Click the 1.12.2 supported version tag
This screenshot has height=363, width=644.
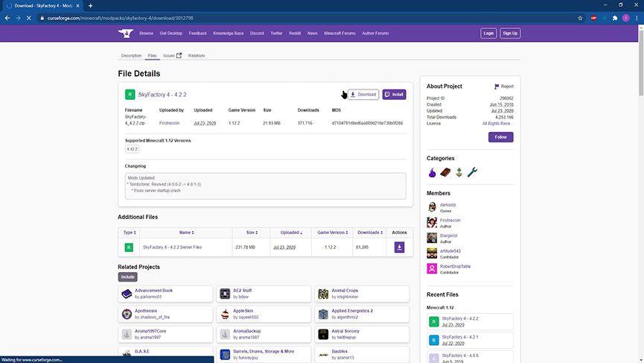pyautogui.click(x=132, y=149)
